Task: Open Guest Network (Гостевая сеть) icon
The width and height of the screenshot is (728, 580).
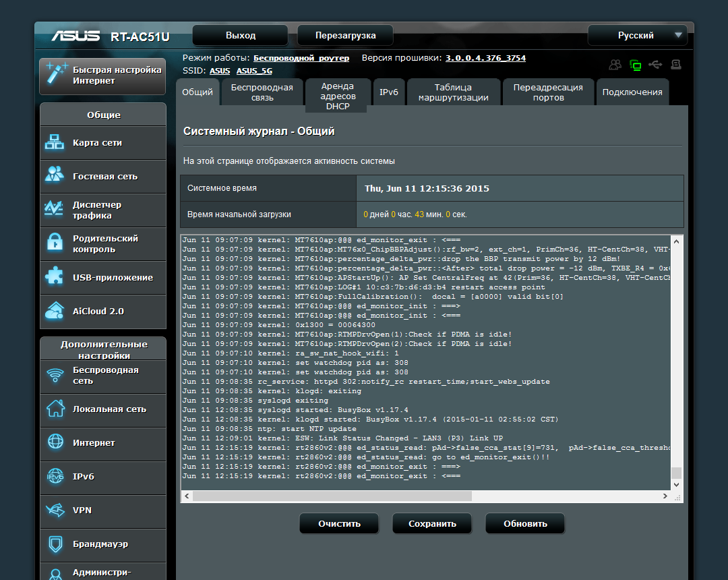Action: (x=55, y=175)
